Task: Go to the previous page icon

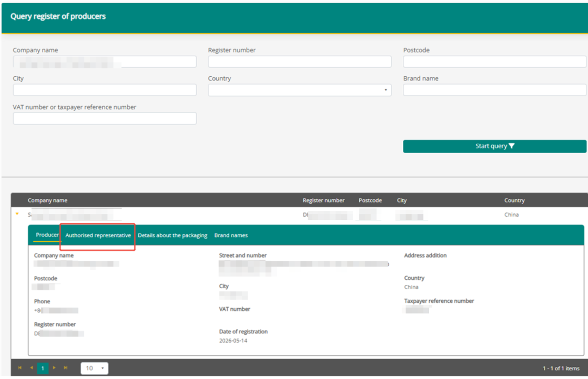Action: coord(32,368)
